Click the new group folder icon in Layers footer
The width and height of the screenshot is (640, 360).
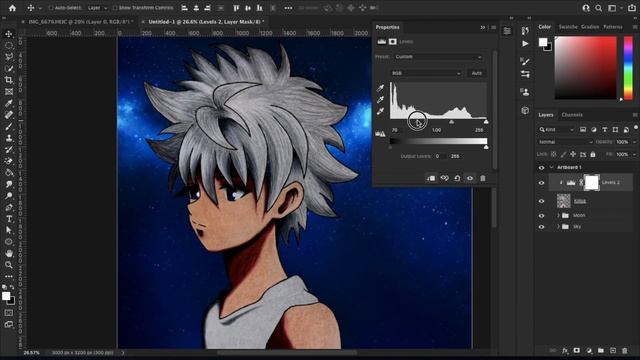(601, 350)
